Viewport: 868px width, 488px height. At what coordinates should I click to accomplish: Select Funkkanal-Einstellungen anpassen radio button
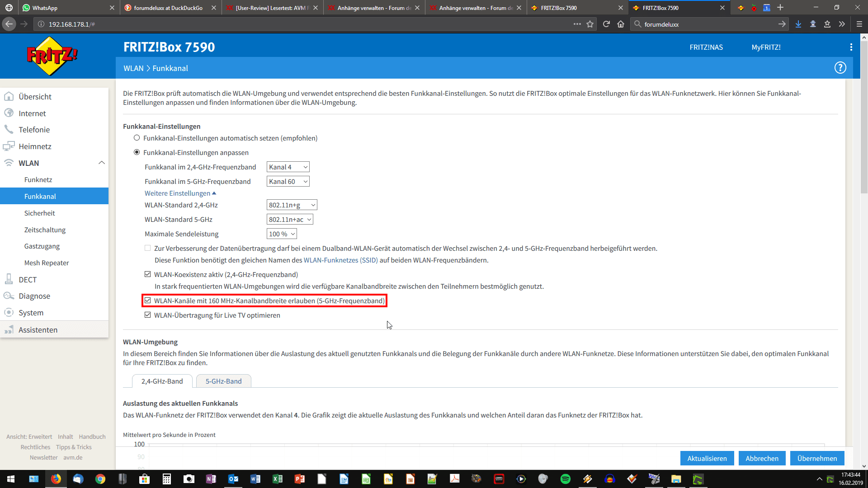point(137,152)
